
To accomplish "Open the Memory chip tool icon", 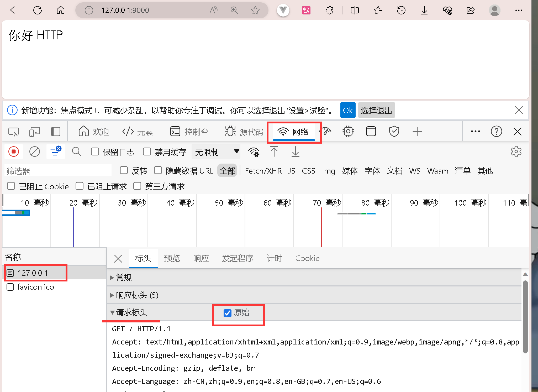I will tap(348, 132).
